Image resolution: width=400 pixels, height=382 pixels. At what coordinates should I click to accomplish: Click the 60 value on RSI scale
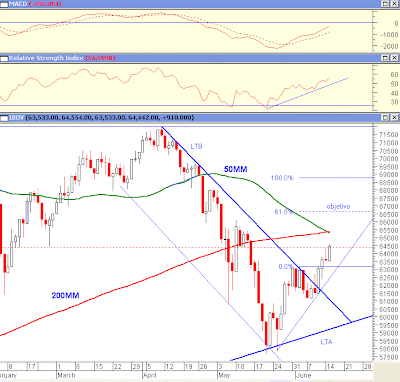pos(394,75)
